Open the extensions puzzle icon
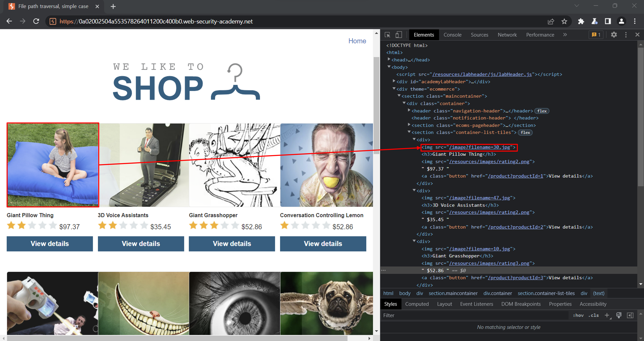 click(x=581, y=22)
